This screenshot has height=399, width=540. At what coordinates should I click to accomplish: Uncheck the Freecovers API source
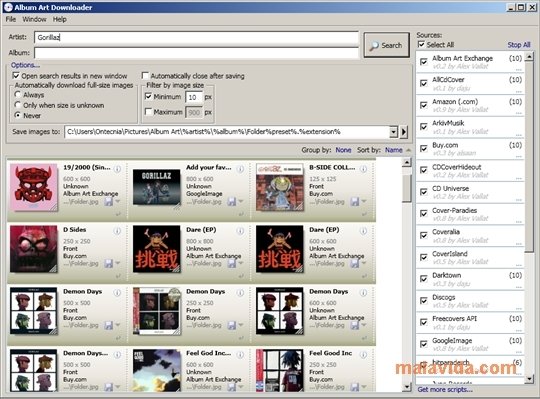click(x=424, y=322)
